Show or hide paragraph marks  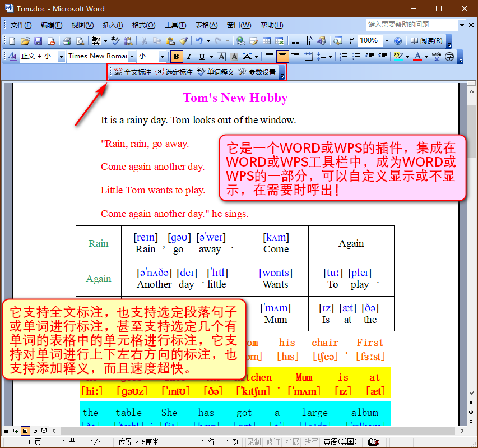351,41
